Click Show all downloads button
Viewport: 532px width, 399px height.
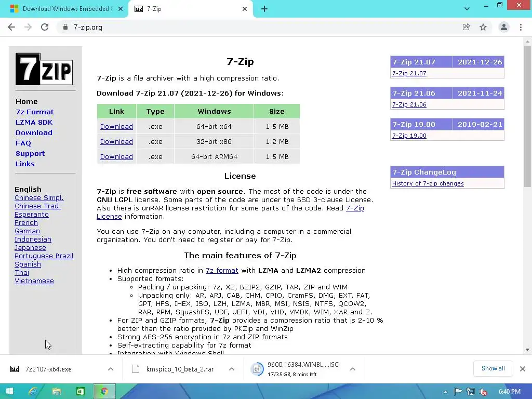tap(493, 368)
